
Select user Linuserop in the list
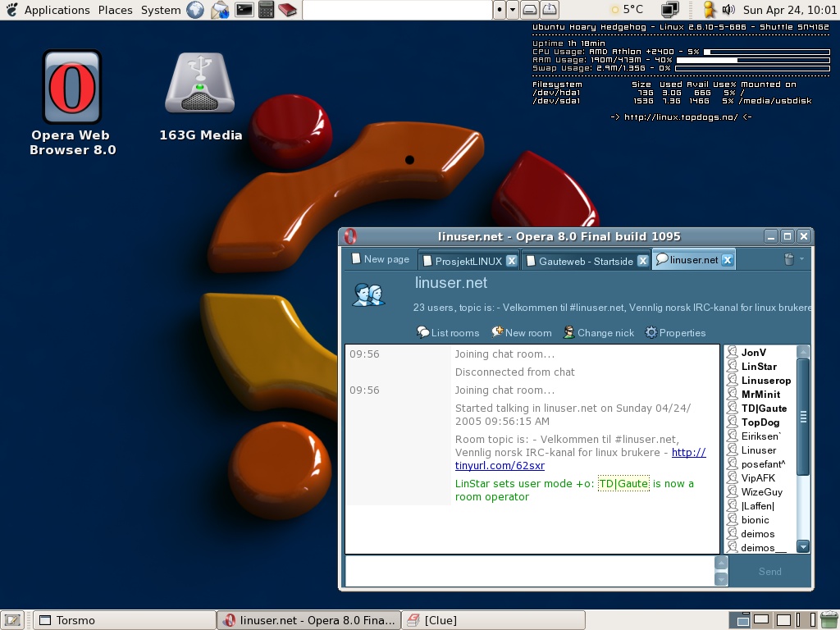(759, 381)
